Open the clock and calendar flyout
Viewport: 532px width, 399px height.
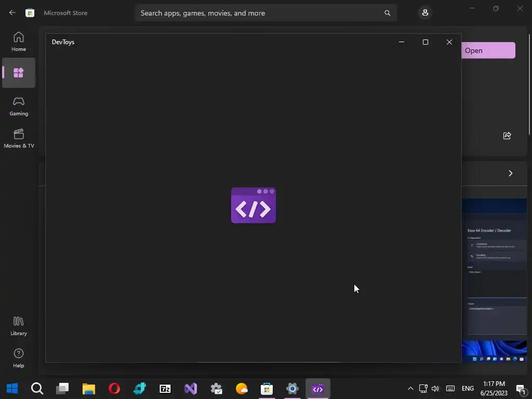pyautogui.click(x=494, y=389)
